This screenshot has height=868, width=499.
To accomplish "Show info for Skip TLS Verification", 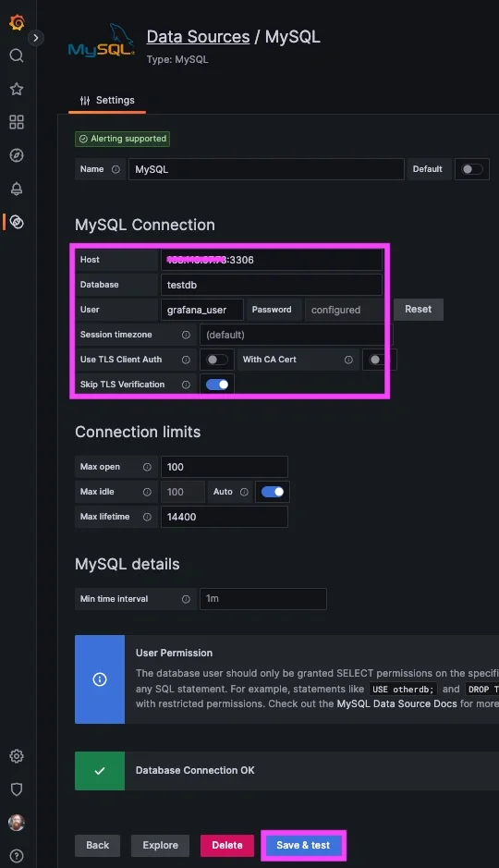I will tap(186, 385).
